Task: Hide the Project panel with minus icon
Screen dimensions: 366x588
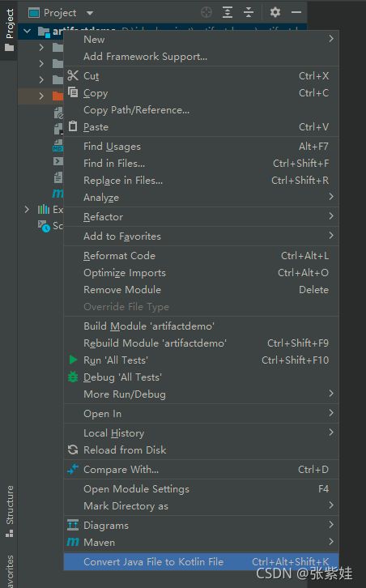Action: [296, 12]
